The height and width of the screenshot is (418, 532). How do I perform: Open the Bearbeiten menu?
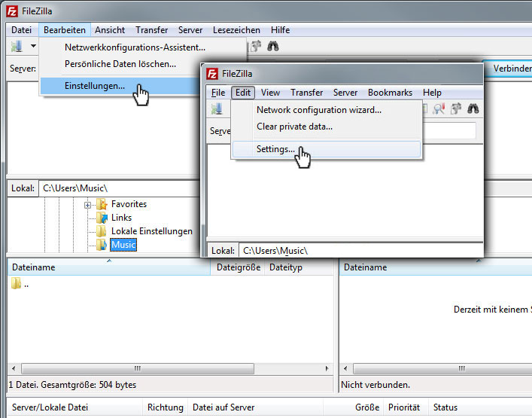[65, 30]
